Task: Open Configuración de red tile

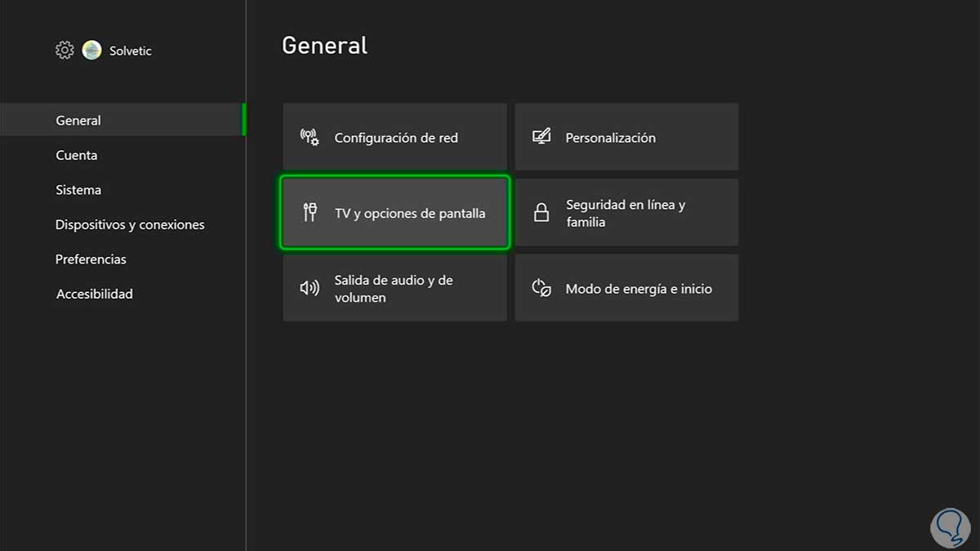Action: 395,137
